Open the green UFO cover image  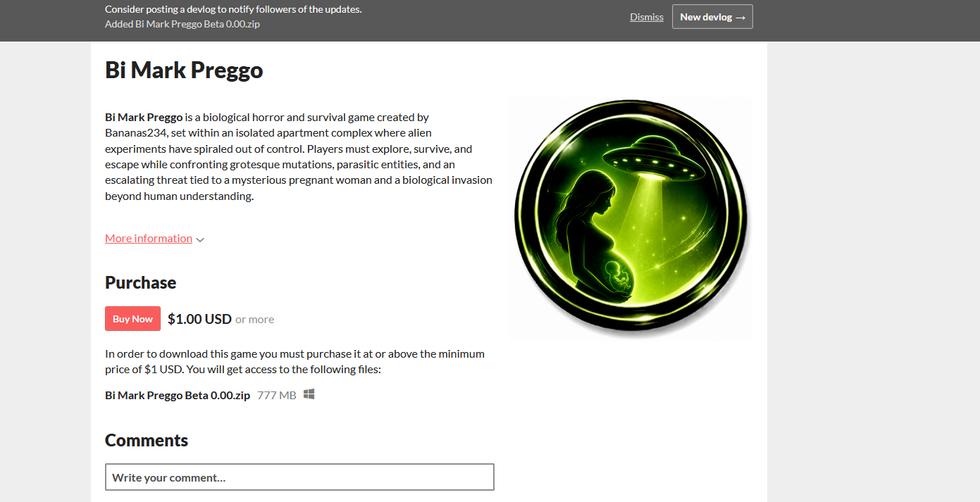click(631, 218)
